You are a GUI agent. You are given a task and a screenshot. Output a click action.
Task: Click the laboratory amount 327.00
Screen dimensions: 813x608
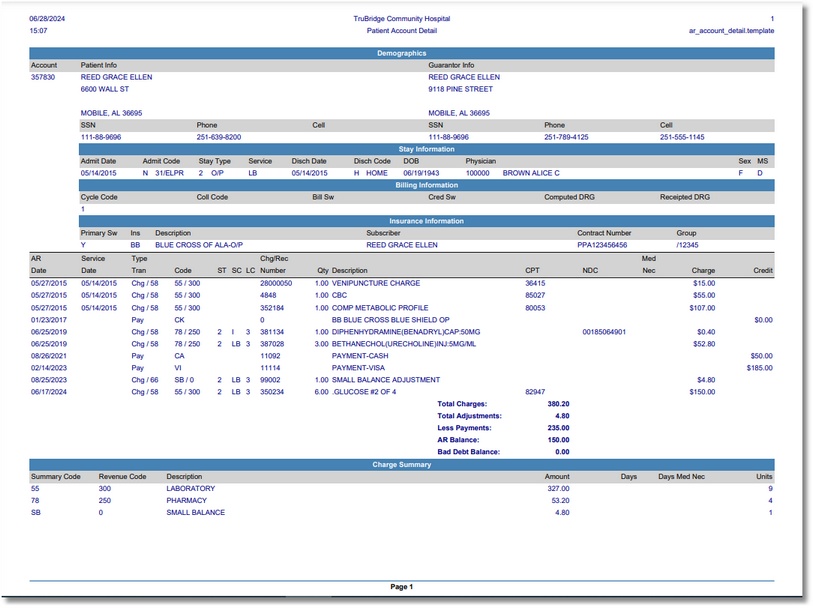pyautogui.click(x=560, y=489)
